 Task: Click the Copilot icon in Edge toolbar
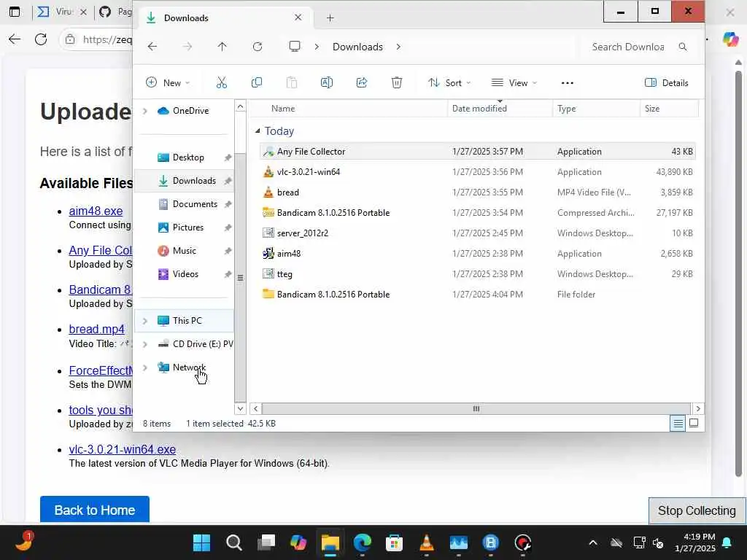click(730, 39)
